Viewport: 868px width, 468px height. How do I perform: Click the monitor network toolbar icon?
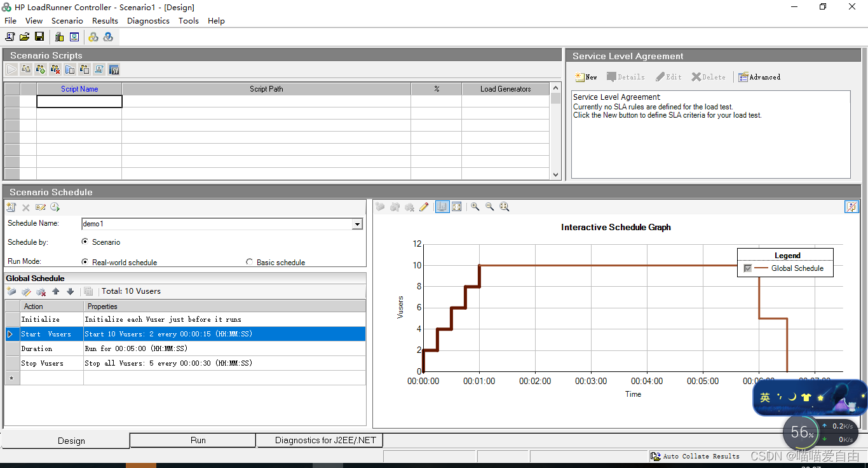(x=74, y=37)
